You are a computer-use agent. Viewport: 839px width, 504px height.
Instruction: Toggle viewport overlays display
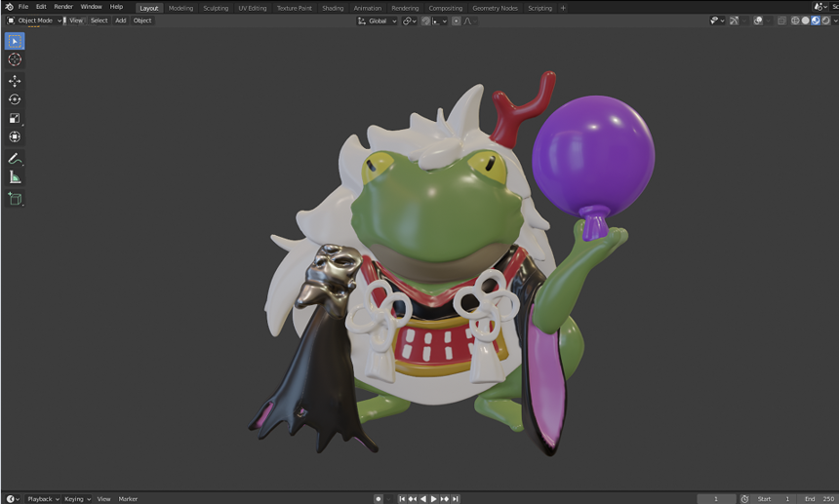[758, 20]
